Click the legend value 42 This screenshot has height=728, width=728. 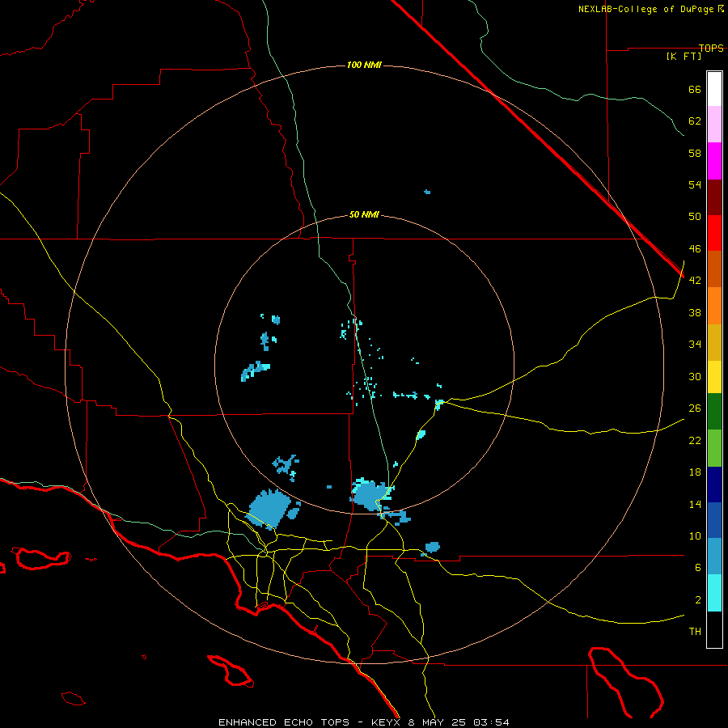point(695,281)
